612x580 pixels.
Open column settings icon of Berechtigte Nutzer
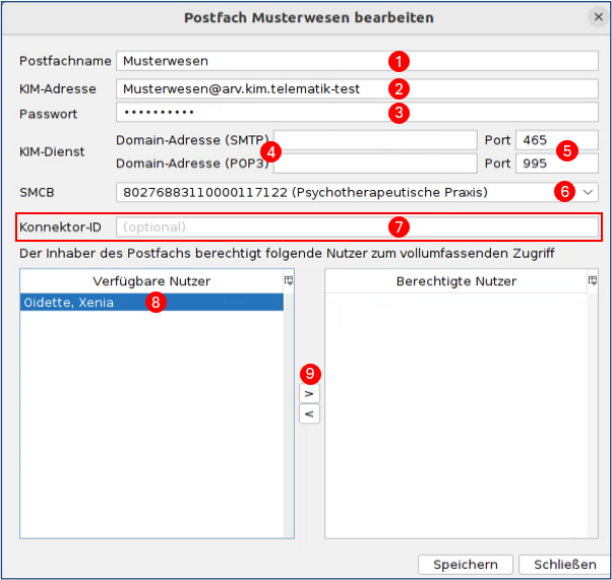click(x=592, y=280)
